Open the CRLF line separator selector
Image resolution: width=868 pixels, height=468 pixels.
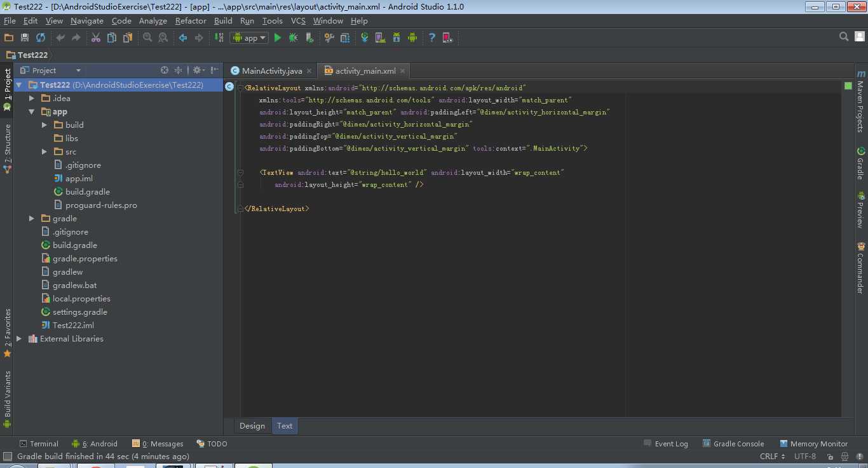click(773, 456)
